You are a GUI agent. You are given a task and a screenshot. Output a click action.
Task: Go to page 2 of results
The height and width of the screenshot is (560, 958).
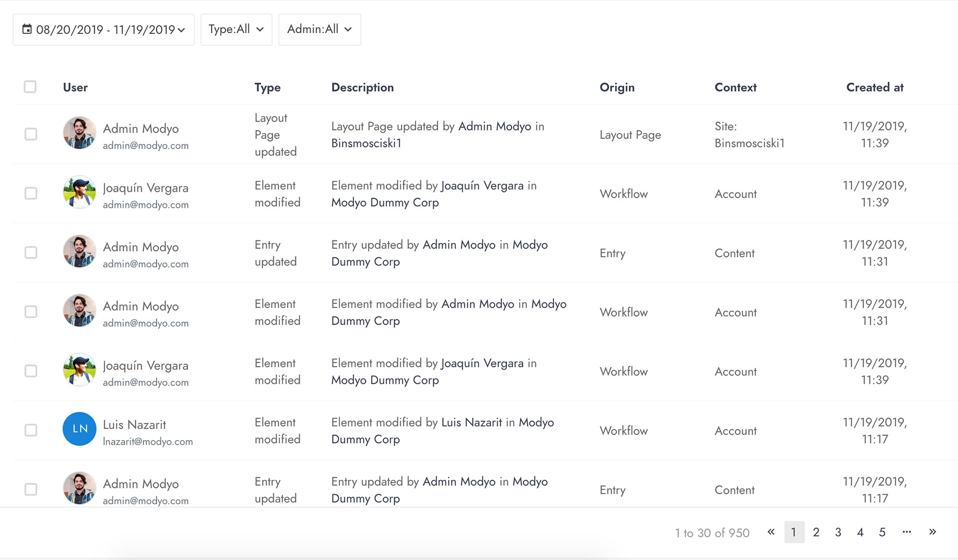pyautogui.click(x=816, y=532)
